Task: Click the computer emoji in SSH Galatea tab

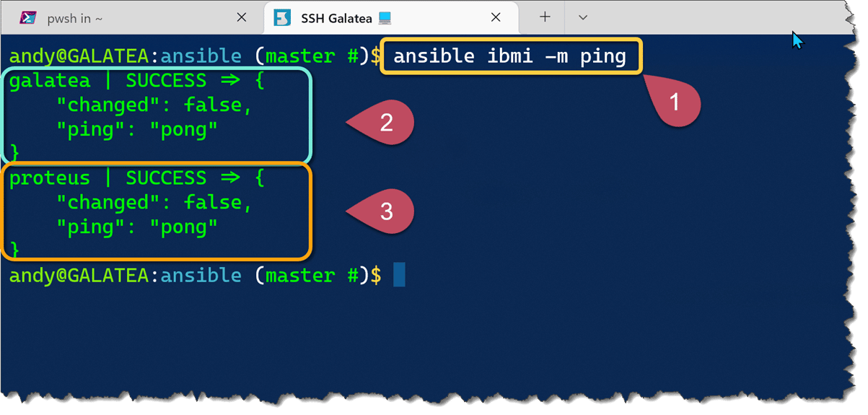Action: (385, 18)
